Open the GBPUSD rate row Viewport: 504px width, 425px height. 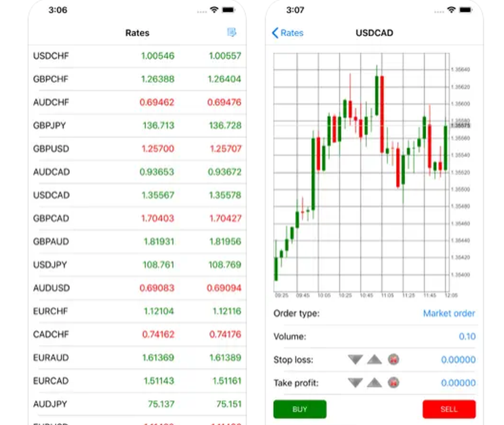(x=137, y=149)
